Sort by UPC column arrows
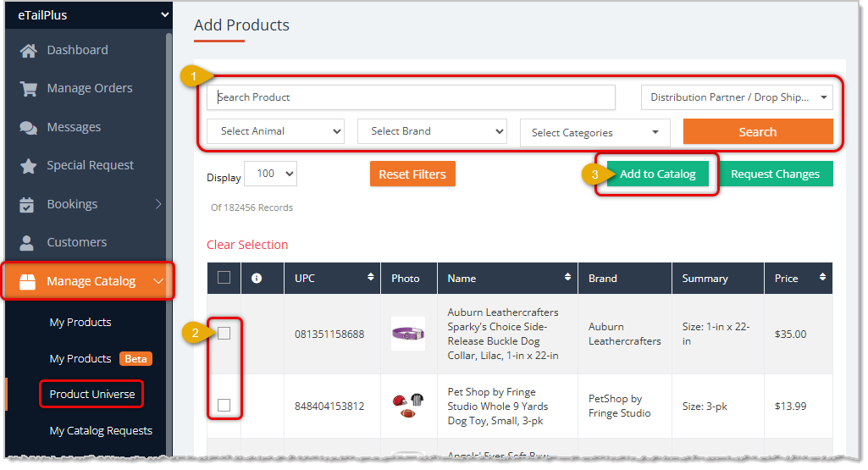Screen dimensions: 868x470 tap(370, 277)
